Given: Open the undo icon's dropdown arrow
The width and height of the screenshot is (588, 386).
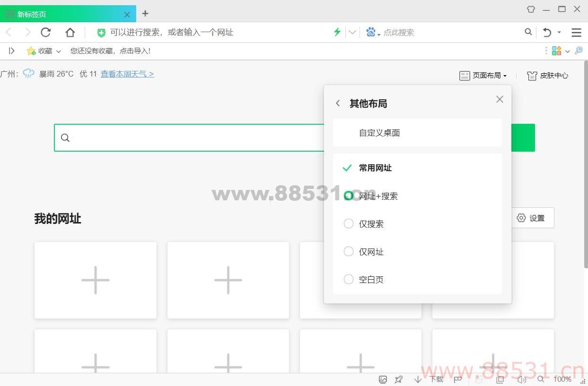Looking at the screenshot, I should pyautogui.click(x=559, y=32).
